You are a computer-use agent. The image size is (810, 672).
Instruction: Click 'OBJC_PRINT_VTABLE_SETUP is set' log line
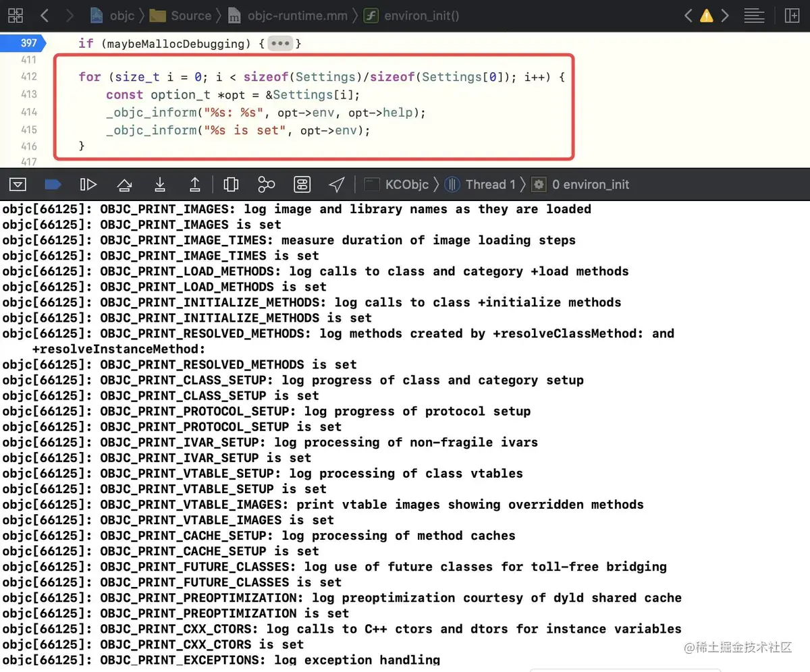click(x=165, y=488)
